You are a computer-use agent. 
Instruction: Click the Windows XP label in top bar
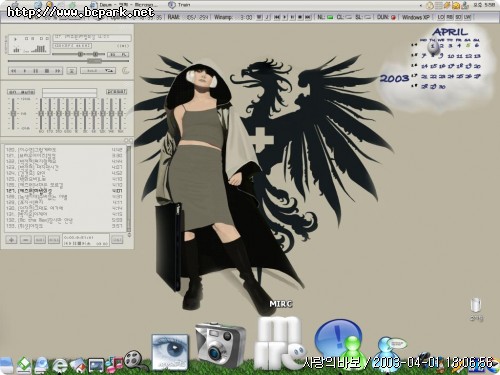pos(416,17)
